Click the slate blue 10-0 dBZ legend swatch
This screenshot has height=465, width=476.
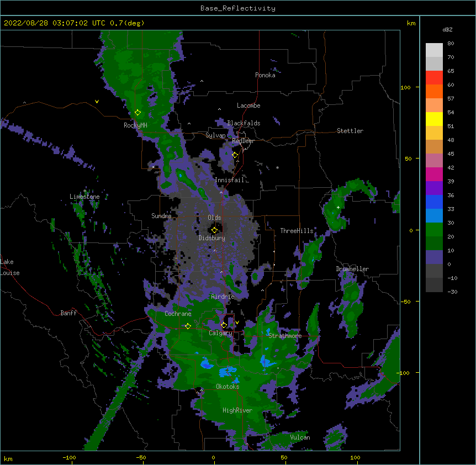click(x=434, y=257)
